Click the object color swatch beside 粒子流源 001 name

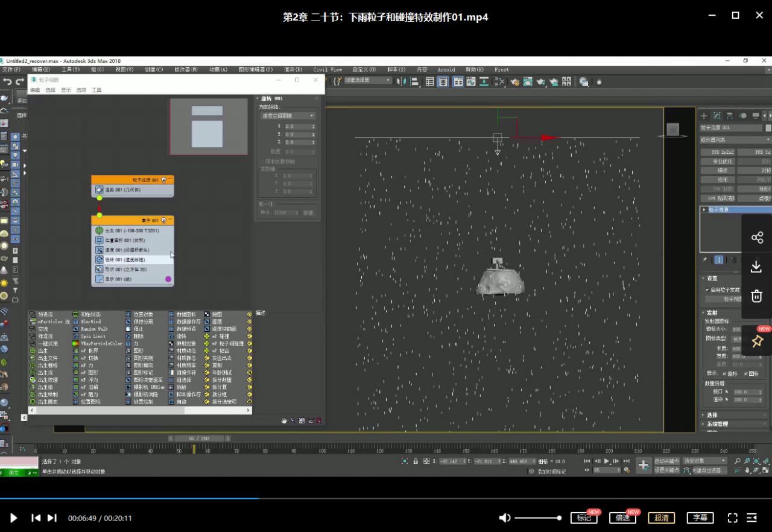(768, 128)
